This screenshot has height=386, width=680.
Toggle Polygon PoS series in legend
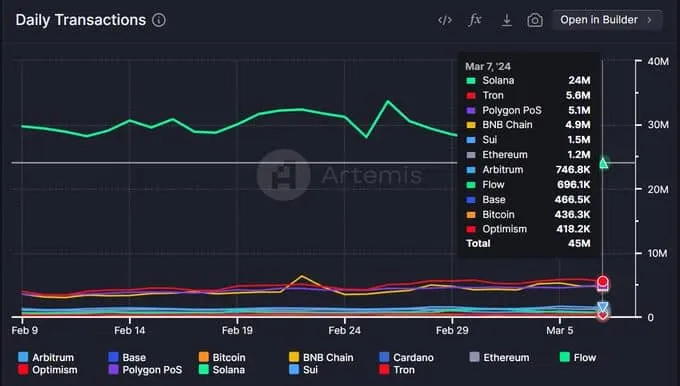[145, 370]
